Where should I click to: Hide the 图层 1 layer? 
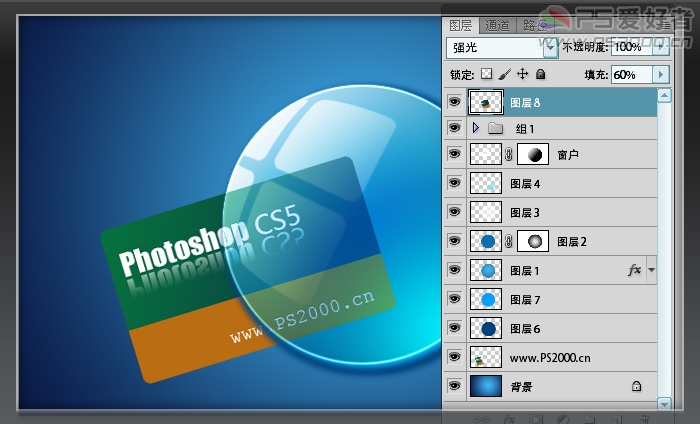454,270
